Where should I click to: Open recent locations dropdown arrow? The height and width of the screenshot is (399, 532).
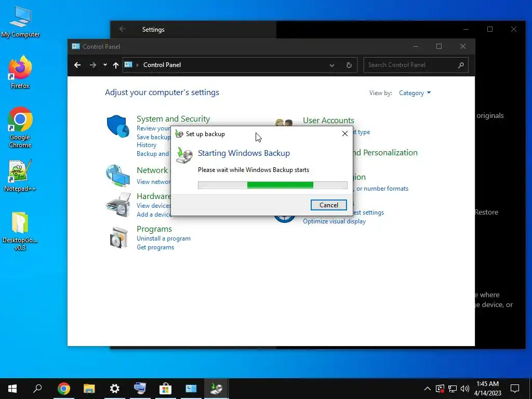click(x=105, y=65)
